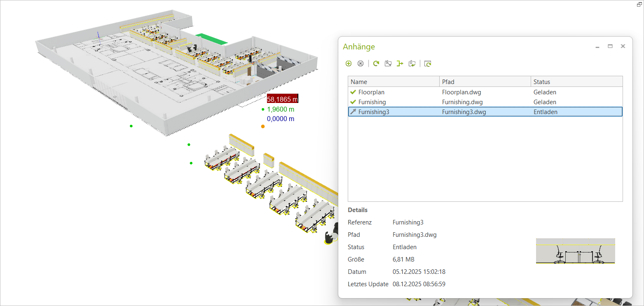Click the Insert attachment icon
This screenshot has height=306, width=644.
pos(412,63)
